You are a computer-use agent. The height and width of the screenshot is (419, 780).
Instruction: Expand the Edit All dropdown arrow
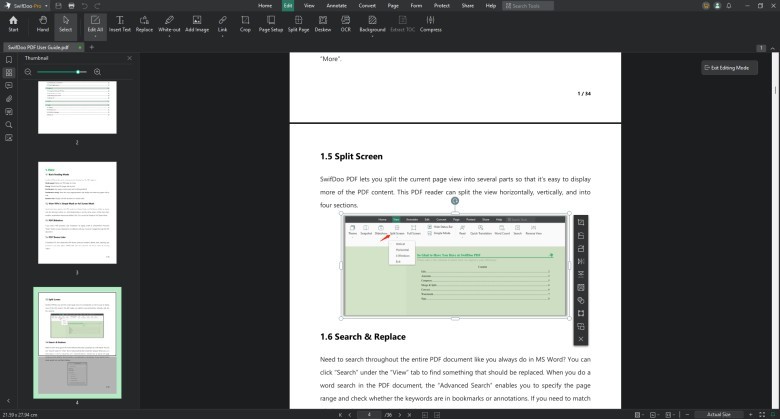(x=95, y=36)
